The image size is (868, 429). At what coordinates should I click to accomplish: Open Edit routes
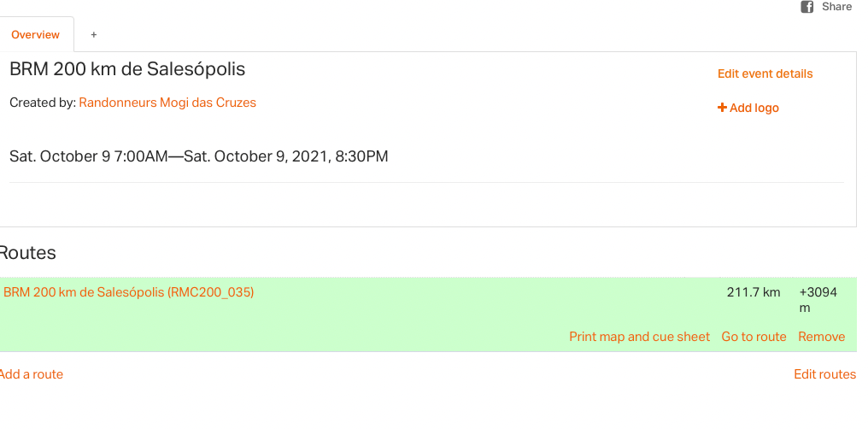tap(824, 374)
